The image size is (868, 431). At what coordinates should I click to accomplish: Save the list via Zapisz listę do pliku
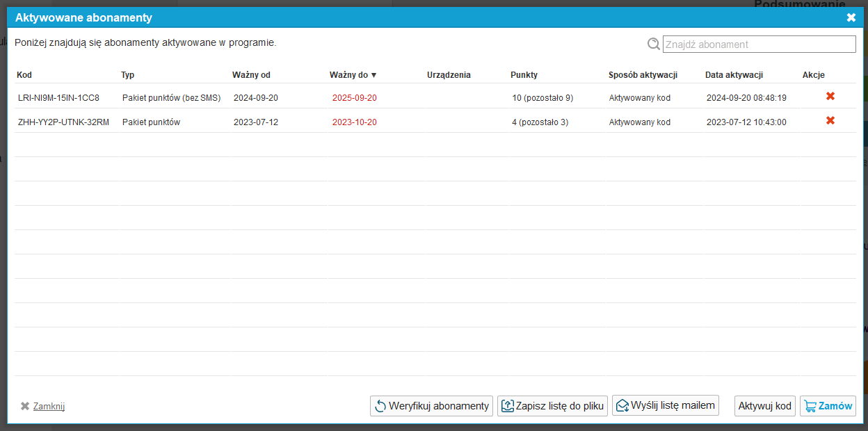coord(553,406)
